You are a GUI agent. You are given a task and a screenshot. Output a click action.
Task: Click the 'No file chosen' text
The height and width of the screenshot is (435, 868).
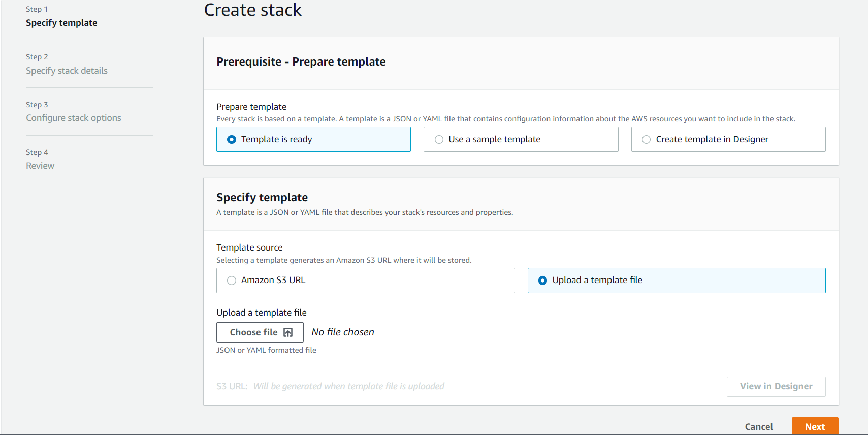pyautogui.click(x=343, y=332)
